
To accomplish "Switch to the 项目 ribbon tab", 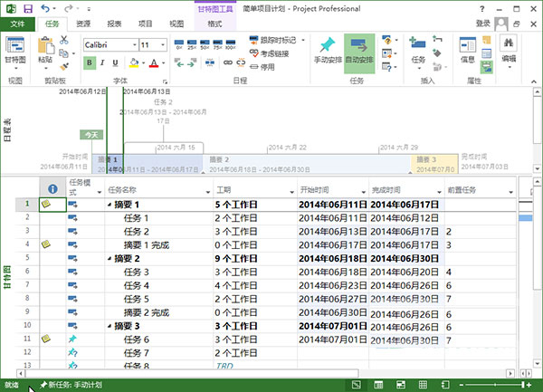I will [146, 24].
